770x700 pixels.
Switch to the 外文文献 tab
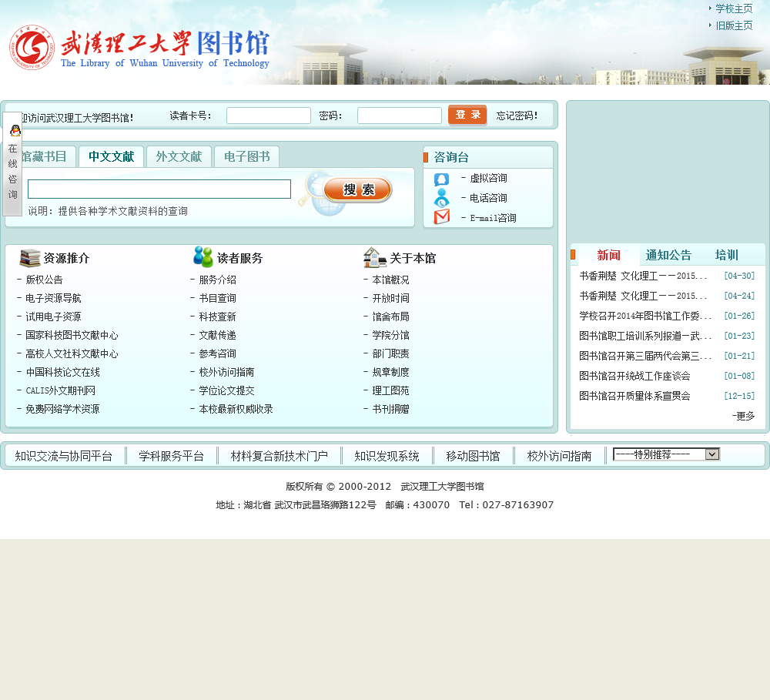pos(179,156)
